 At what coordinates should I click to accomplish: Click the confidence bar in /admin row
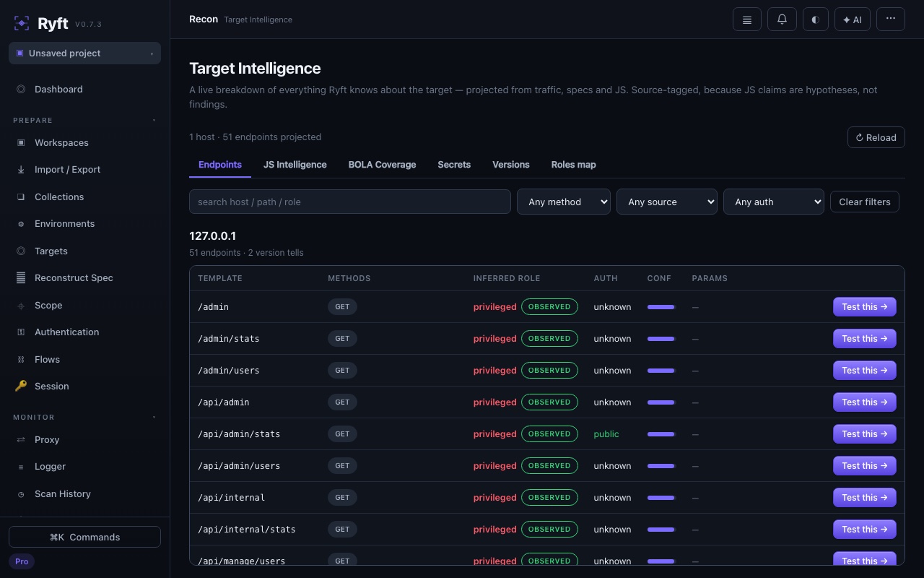click(661, 307)
